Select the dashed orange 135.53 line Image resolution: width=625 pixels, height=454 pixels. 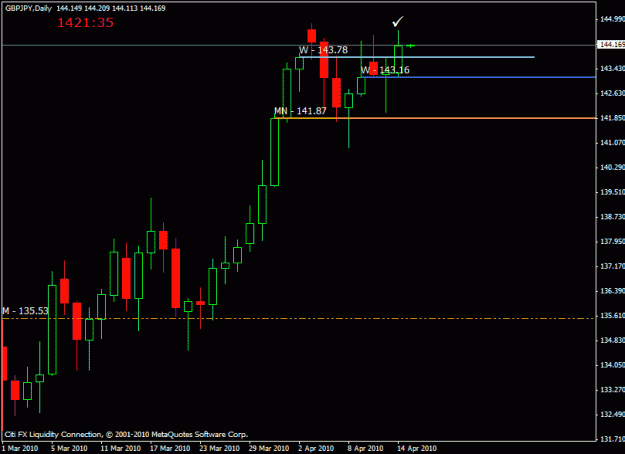coord(299,318)
